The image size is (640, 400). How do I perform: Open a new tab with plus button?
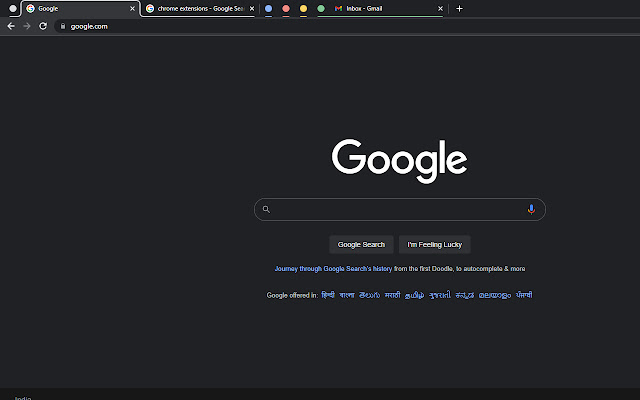[460, 9]
